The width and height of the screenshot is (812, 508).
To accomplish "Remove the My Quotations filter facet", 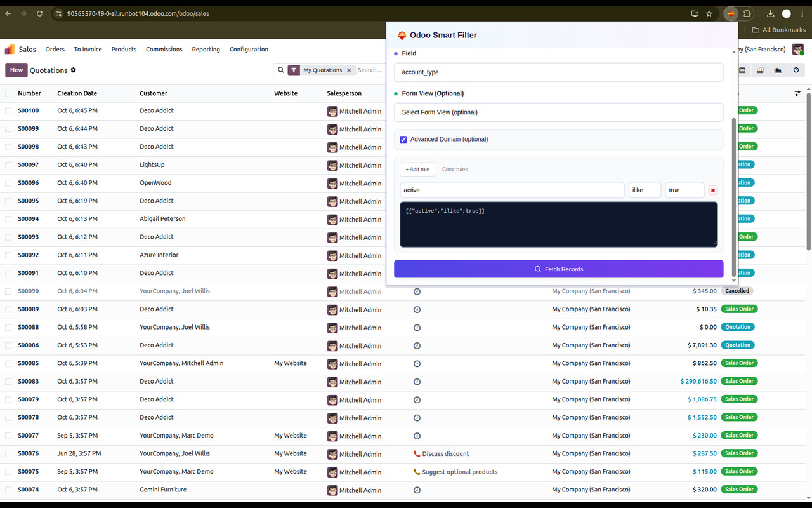I will coord(349,70).
